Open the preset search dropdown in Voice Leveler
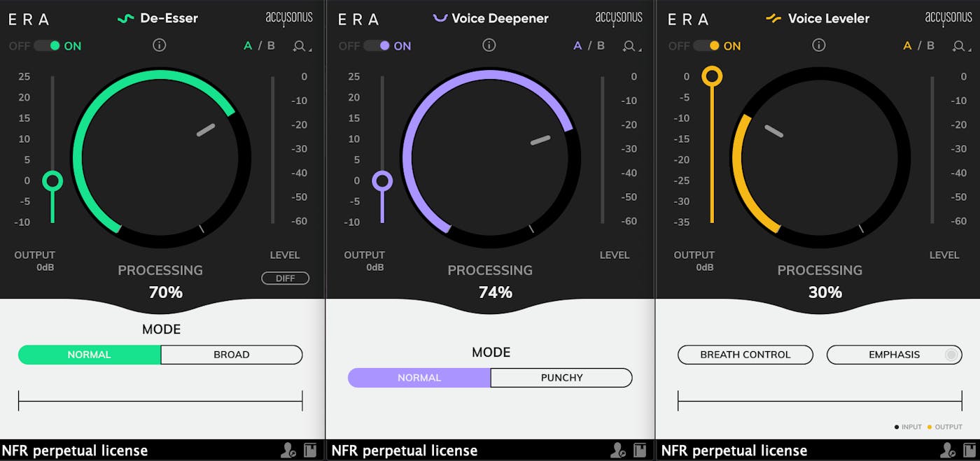This screenshot has height=461, width=980. click(x=962, y=46)
